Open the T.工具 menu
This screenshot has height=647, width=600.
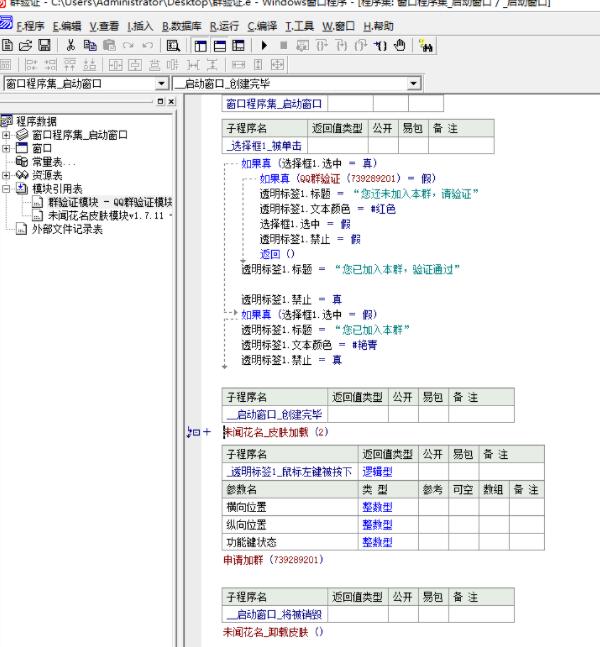click(x=300, y=26)
